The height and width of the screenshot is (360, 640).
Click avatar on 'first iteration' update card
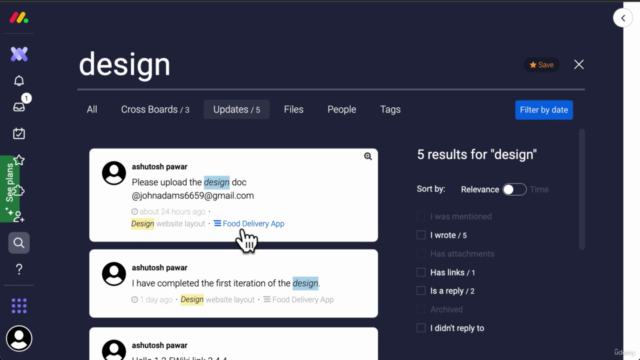pyautogui.click(x=114, y=274)
